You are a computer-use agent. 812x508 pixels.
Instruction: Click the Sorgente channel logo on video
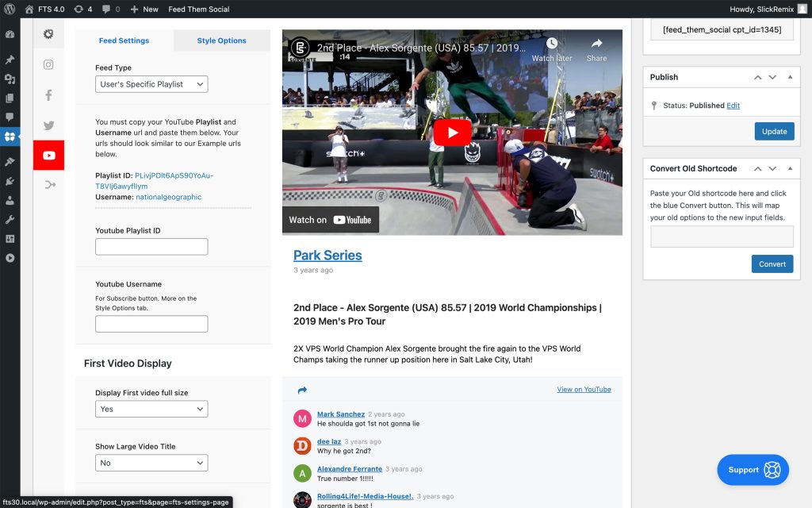(300, 48)
